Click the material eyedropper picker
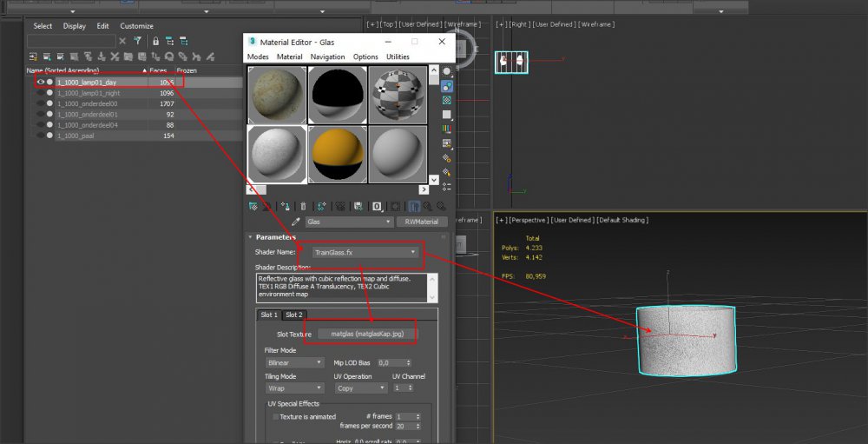The image size is (868, 444). [295, 222]
